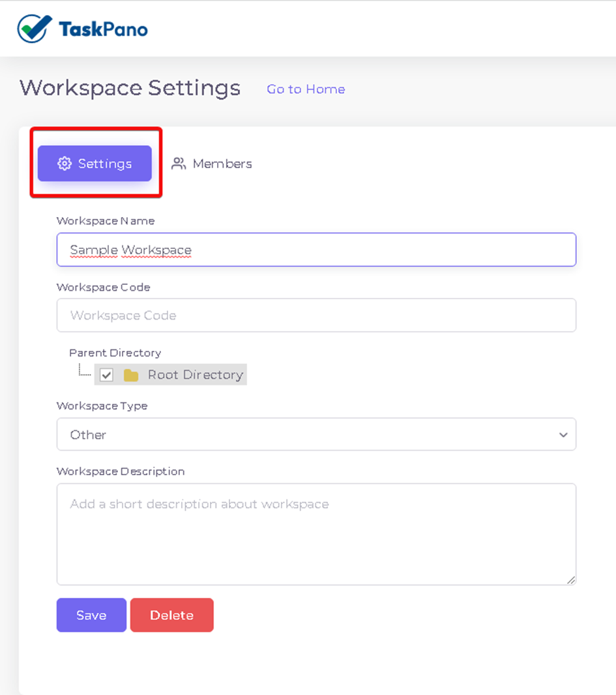Click the TaskPano wordmark text
The width and height of the screenshot is (616, 695).
tap(103, 30)
